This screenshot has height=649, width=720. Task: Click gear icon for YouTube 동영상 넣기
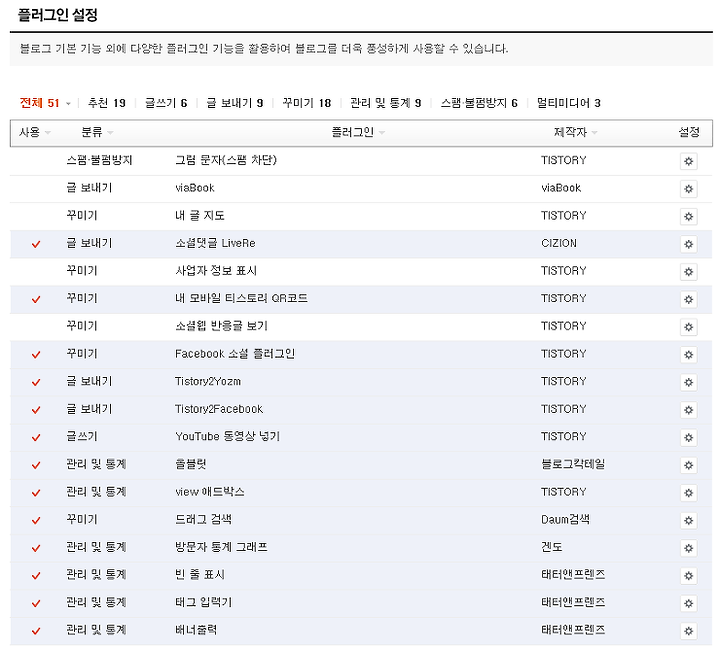688,437
